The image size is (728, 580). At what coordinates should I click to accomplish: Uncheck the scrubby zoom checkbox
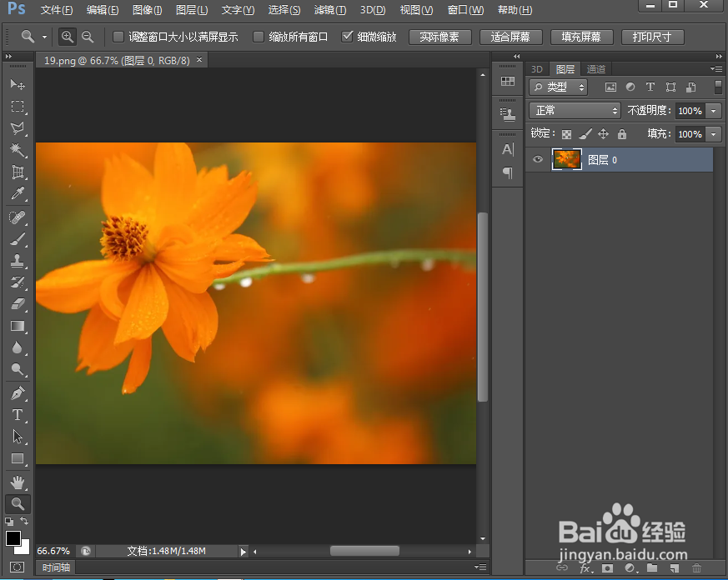347,36
